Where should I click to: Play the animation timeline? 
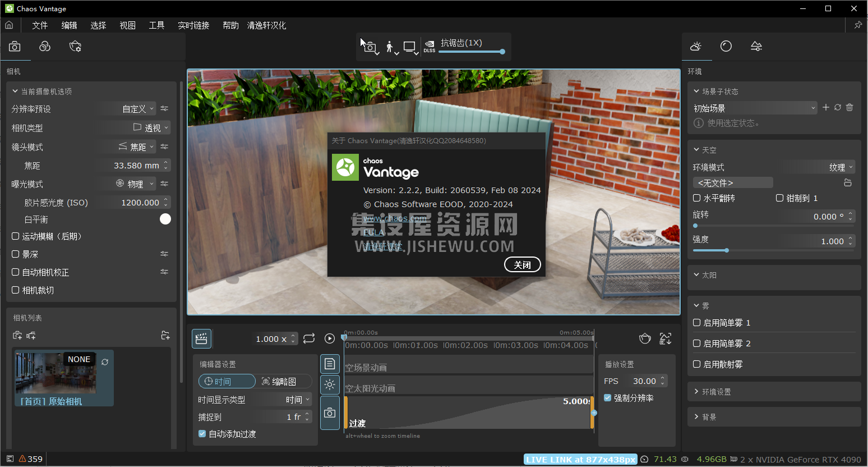(330, 338)
